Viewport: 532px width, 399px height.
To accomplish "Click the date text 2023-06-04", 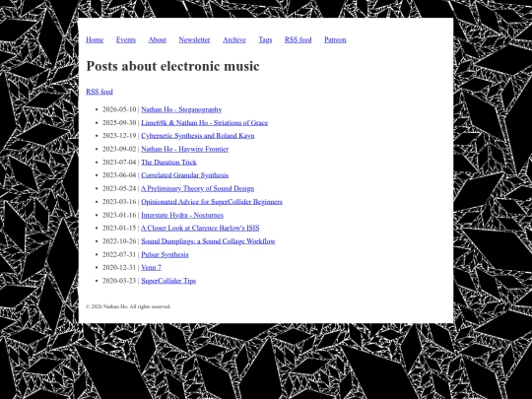I will pyautogui.click(x=119, y=175).
